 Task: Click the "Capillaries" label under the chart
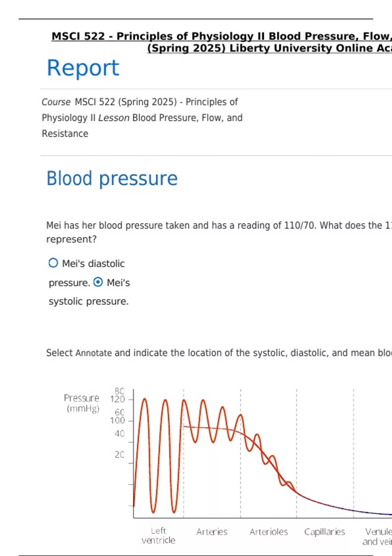[x=324, y=532]
